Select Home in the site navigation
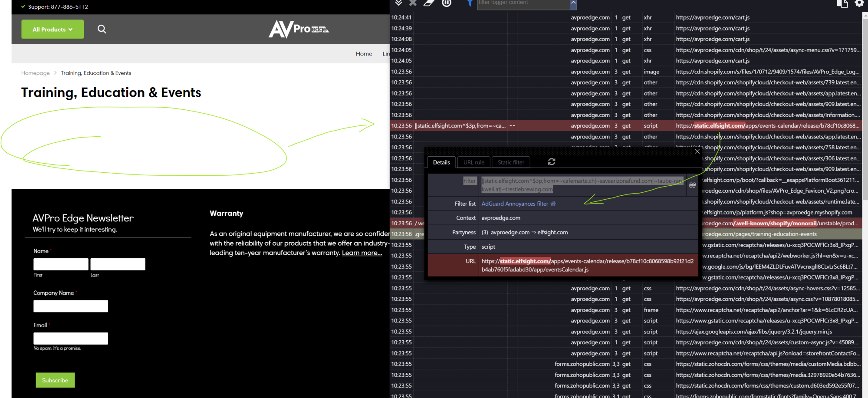 point(364,53)
